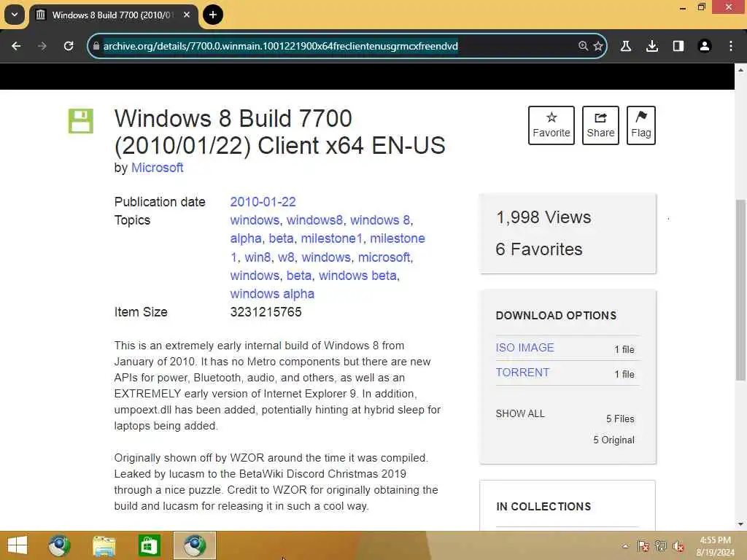
Task: Click SHOW ALL download options
Action: point(519,414)
